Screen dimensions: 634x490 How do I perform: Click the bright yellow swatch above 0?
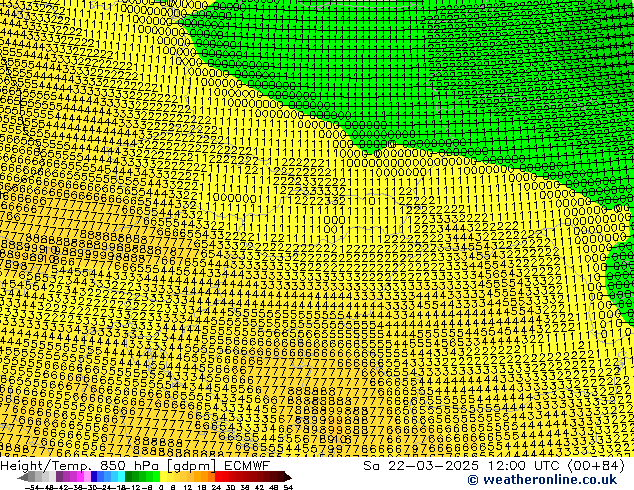click(163, 477)
